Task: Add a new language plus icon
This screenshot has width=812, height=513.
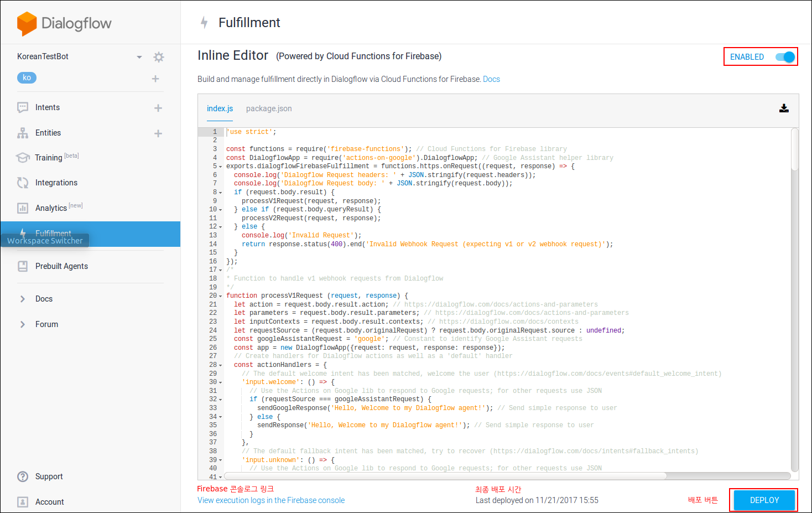Action: pyautogui.click(x=155, y=79)
